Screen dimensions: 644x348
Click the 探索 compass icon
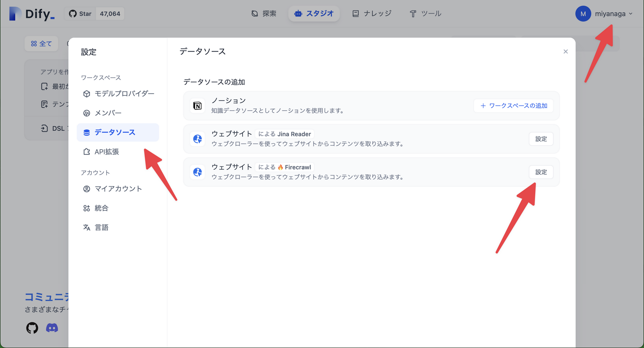255,14
